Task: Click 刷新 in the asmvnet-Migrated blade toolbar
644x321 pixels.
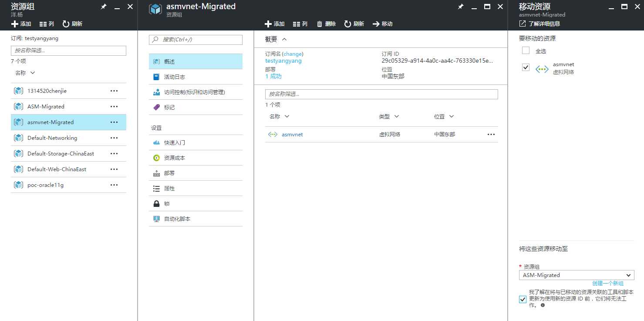Action: coord(354,24)
